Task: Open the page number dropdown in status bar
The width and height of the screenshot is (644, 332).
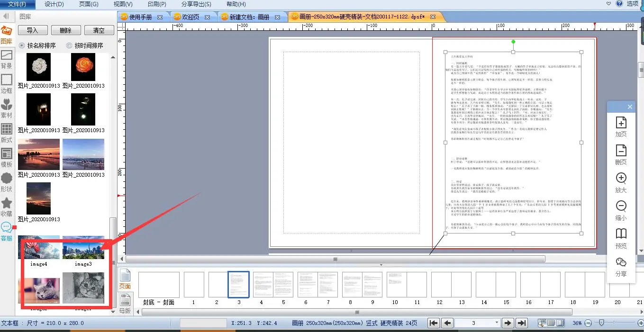Action: tap(497, 323)
